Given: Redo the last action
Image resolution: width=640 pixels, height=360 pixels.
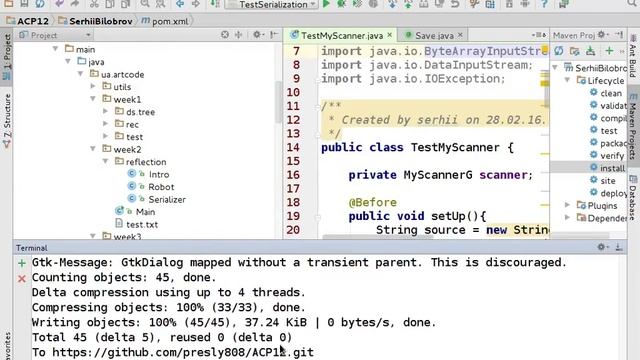Looking at the screenshot, I should coord(75,4).
